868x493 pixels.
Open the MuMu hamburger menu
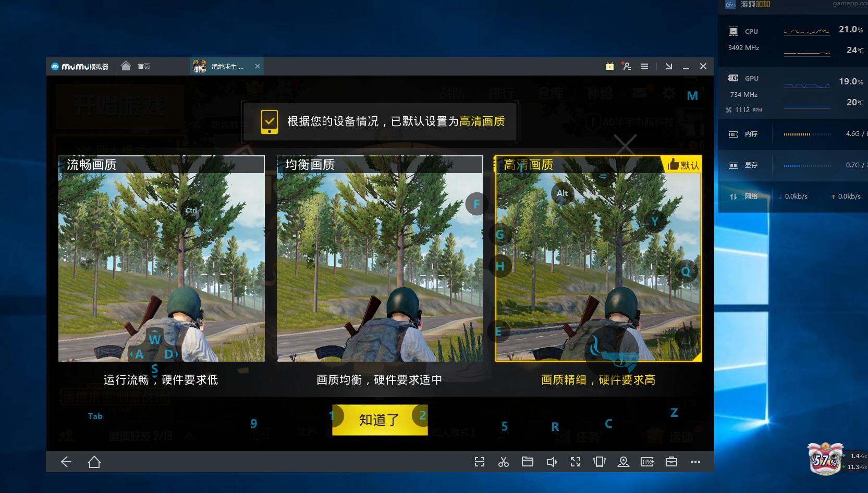[x=644, y=66]
